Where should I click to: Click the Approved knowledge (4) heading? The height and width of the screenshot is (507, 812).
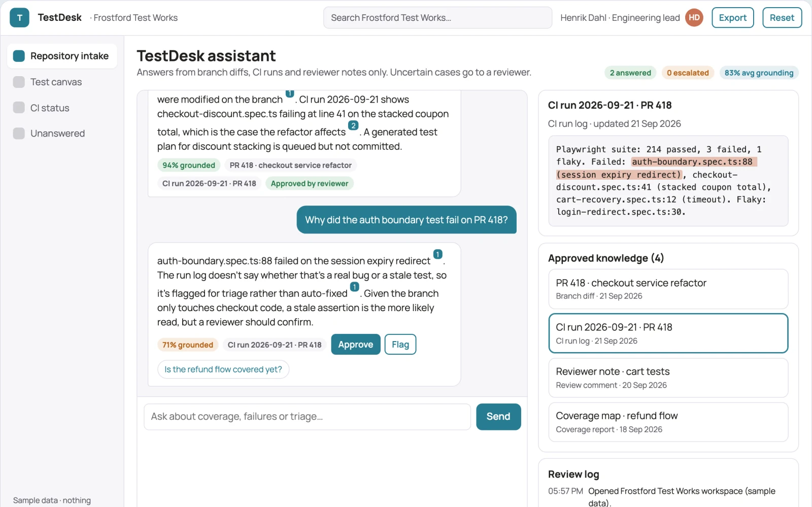tap(606, 258)
